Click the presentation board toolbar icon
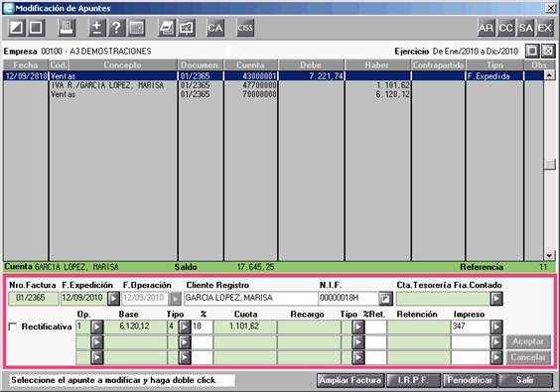The width and height of the screenshot is (560, 392). pyautogui.click(x=187, y=28)
